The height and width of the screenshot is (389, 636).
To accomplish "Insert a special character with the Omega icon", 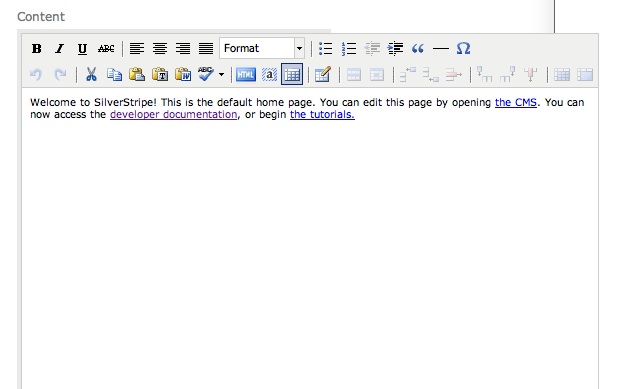I will (463, 49).
